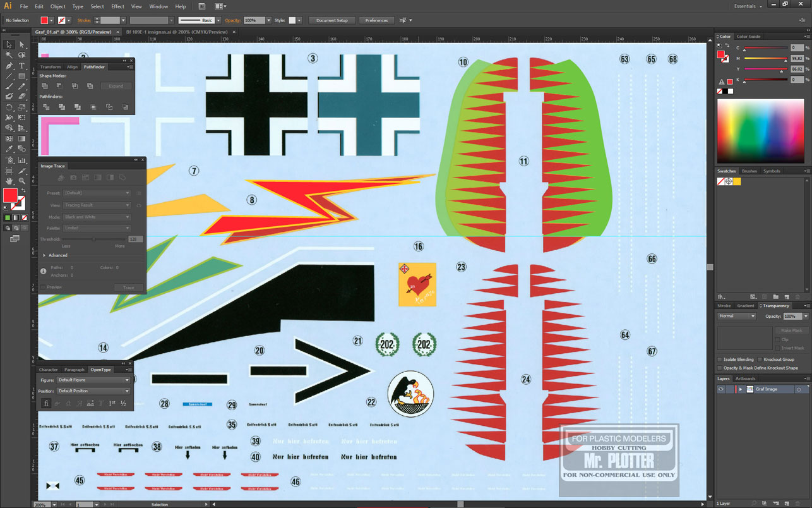Image resolution: width=812 pixels, height=508 pixels.
Task: Open the Essentials workspace dropdown
Action: pos(748,6)
